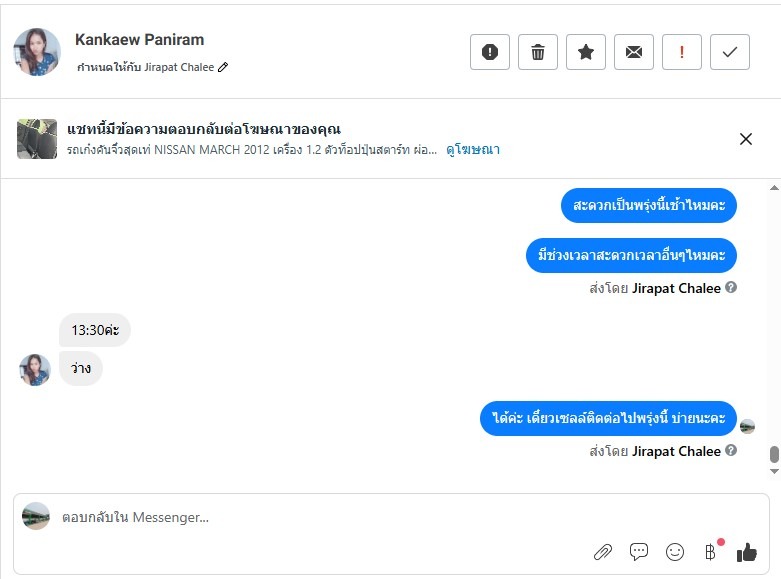This screenshot has height=579, width=781.
Task: Click info icon beside last sent message
Action: tap(731, 451)
